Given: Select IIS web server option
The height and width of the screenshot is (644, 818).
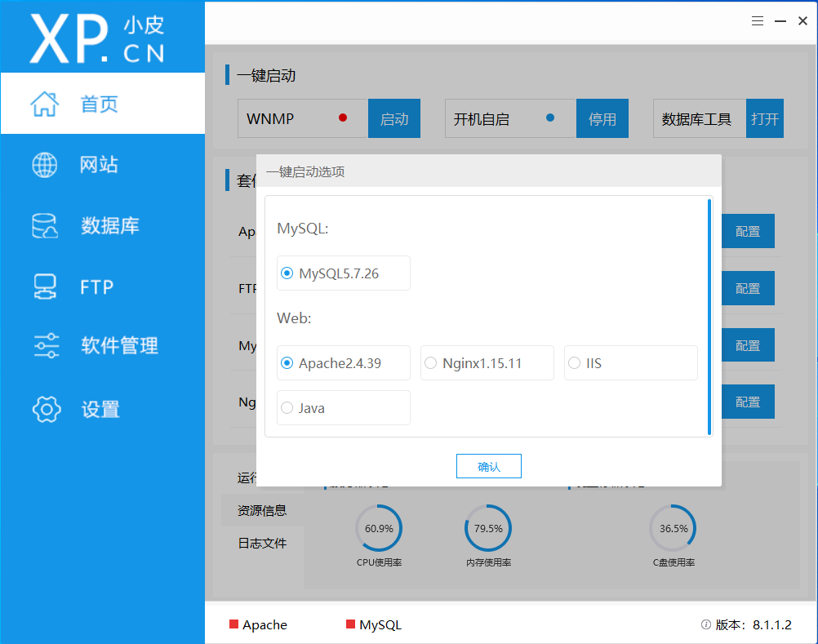Looking at the screenshot, I should point(631,363).
